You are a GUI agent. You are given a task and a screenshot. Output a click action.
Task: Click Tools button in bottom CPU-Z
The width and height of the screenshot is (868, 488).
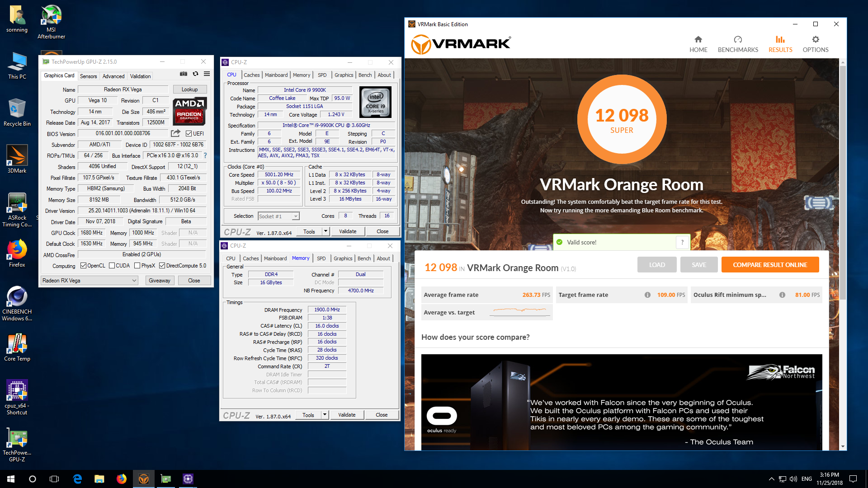pos(308,415)
